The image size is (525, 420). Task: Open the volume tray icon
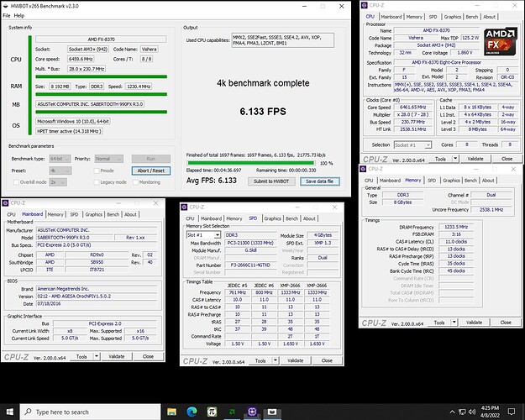point(472,412)
